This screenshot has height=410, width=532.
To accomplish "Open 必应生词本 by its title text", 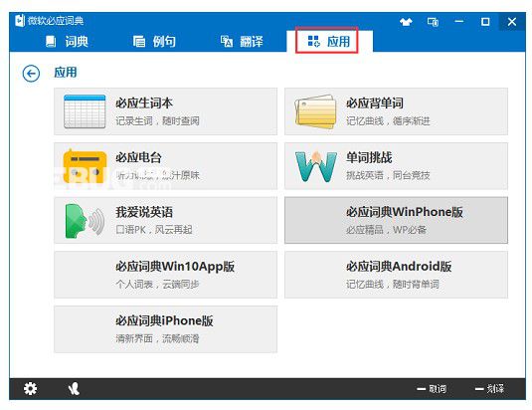I will [x=144, y=102].
